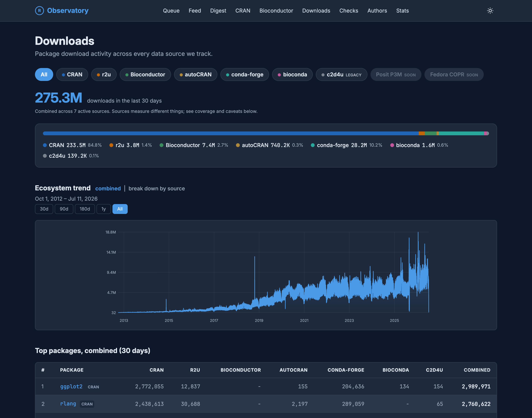
Task: Click the 275.3M downloads total
Action: click(x=59, y=98)
